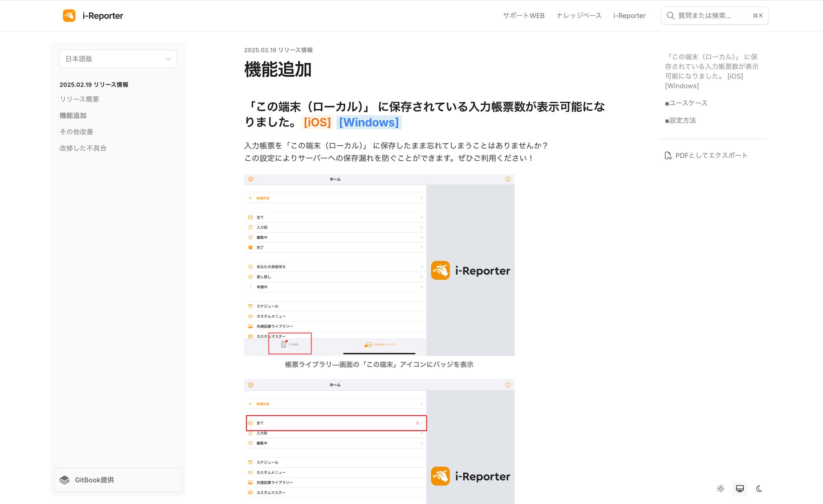
Task: Open first home-screen screenshot image
Action: [x=379, y=265]
